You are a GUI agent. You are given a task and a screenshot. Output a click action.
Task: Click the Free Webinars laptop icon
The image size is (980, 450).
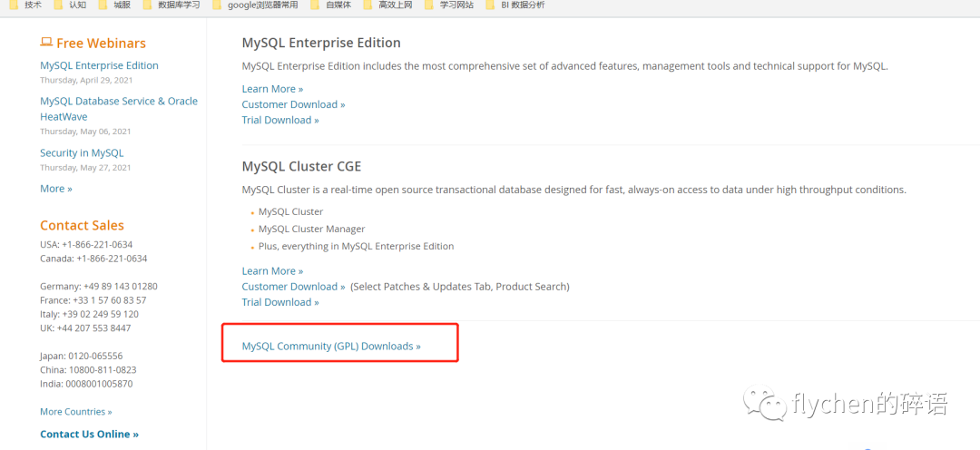46,43
